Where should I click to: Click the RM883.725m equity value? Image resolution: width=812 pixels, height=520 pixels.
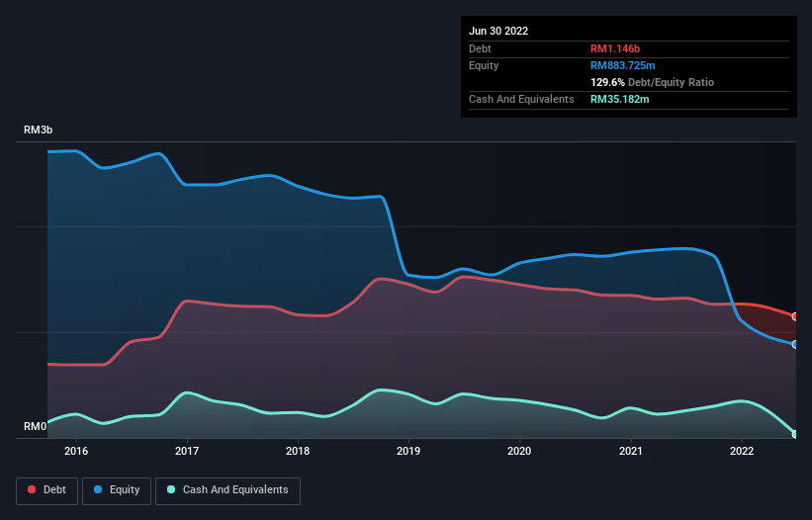622,65
